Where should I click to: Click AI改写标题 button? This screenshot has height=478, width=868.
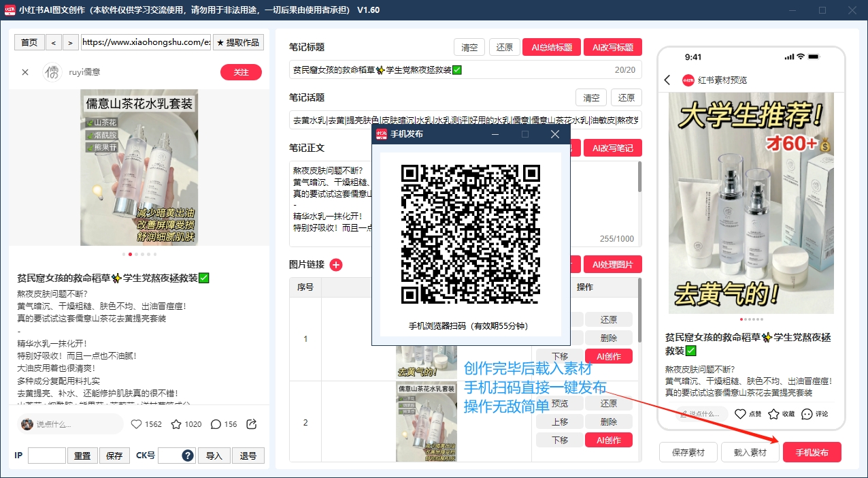612,48
